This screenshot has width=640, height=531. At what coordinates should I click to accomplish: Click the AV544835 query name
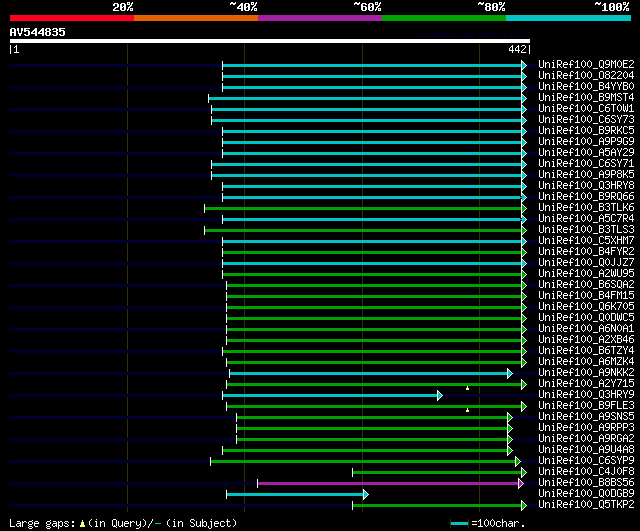pos(38,32)
